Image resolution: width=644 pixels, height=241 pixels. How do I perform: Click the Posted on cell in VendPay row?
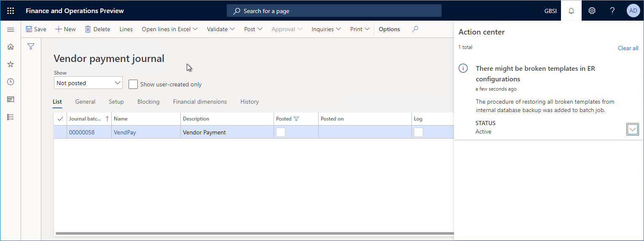tap(365, 132)
